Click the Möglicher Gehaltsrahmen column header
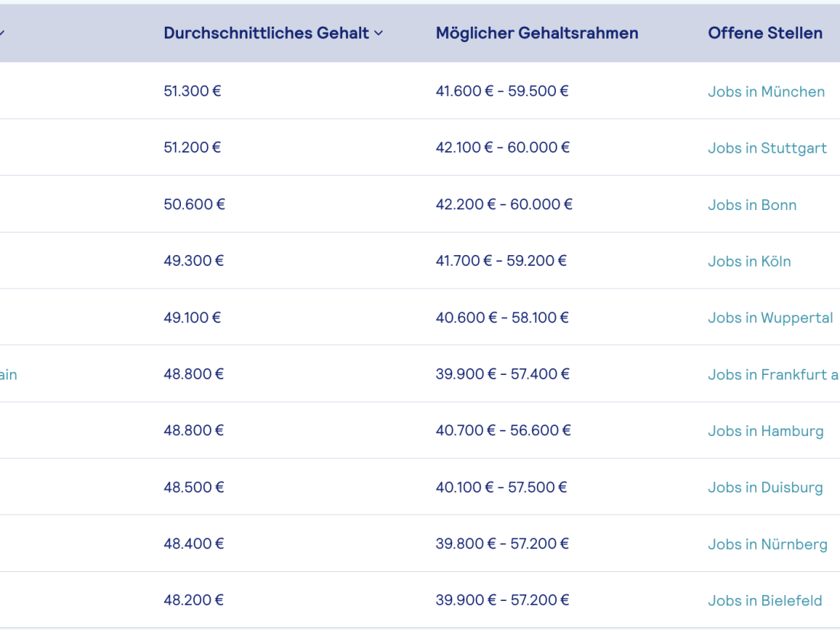The width and height of the screenshot is (840, 630). (x=537, y=33)
